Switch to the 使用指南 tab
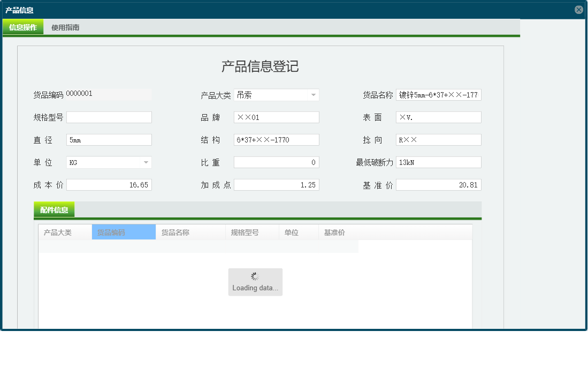Image resolution: width=588 pixels, height=376 pixels. 64,27
